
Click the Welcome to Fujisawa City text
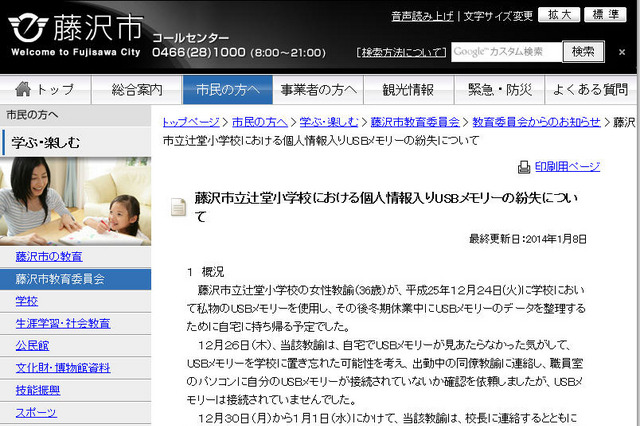[x=76, y=52]
